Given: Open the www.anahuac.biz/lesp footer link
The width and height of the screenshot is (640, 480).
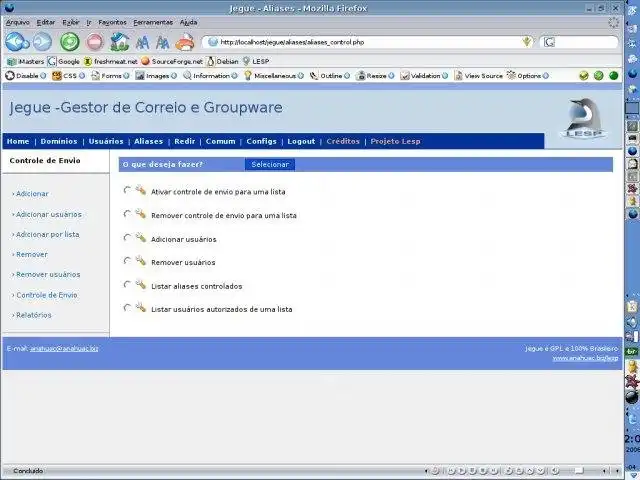Looking at the screenshot, I should click(x=585, y=358).
